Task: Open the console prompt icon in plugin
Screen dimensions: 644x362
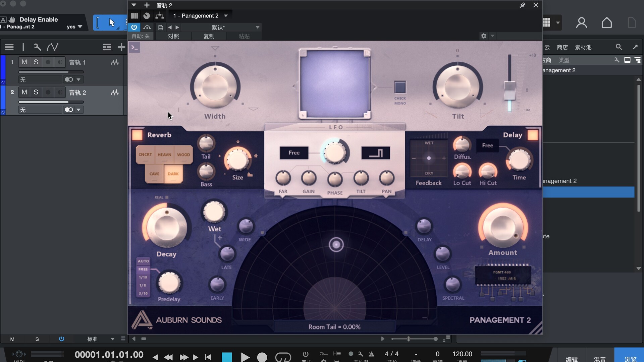Action: (135, 48)
